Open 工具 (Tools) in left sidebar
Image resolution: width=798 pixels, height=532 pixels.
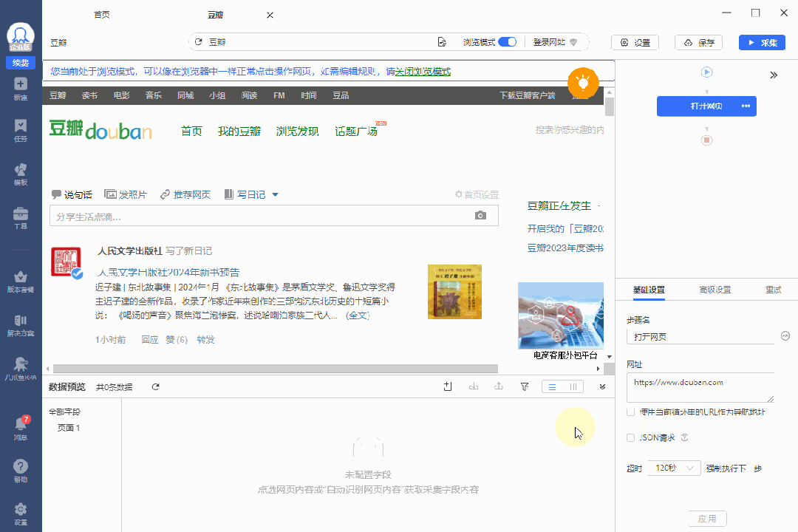pyautogui.click(x=21, y=218)
